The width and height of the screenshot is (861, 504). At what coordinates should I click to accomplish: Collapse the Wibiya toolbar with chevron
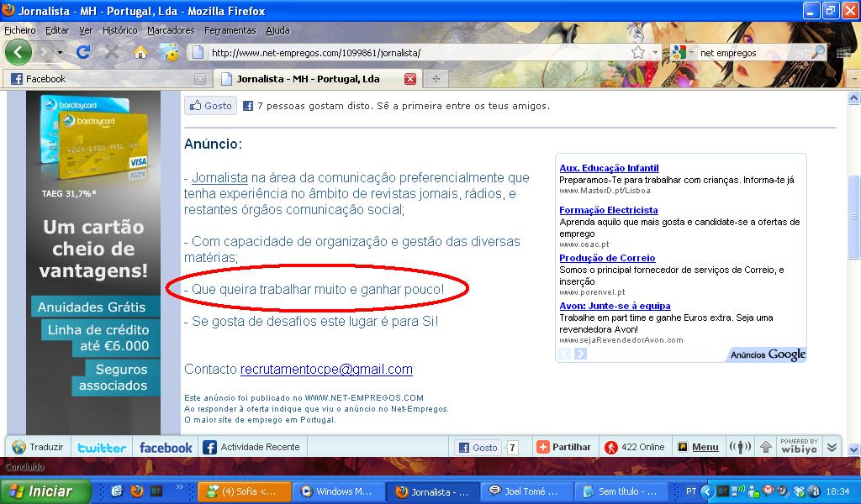[832, 447]
